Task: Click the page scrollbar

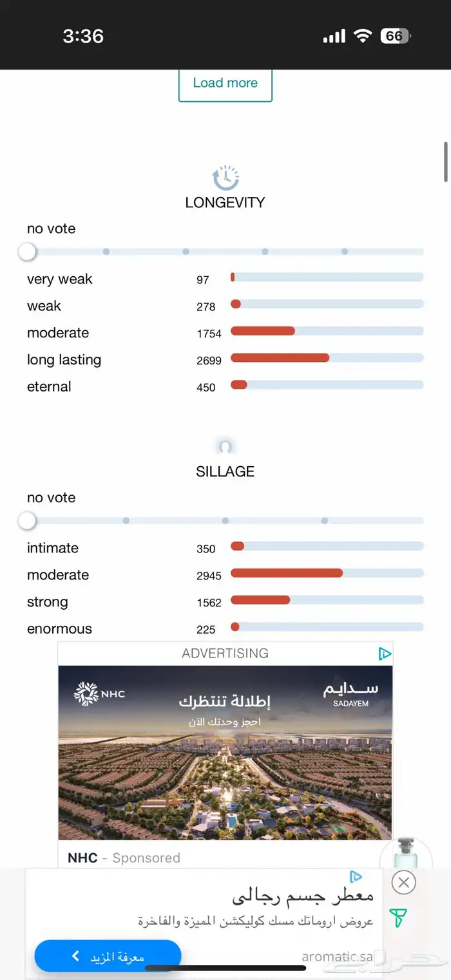Action: 446,162
